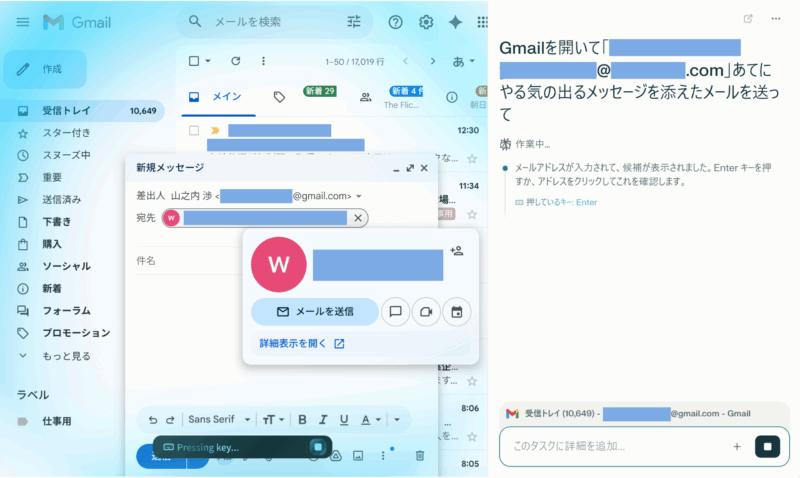Check the first email's checkbox
The image size is (800, 478).
195,130
